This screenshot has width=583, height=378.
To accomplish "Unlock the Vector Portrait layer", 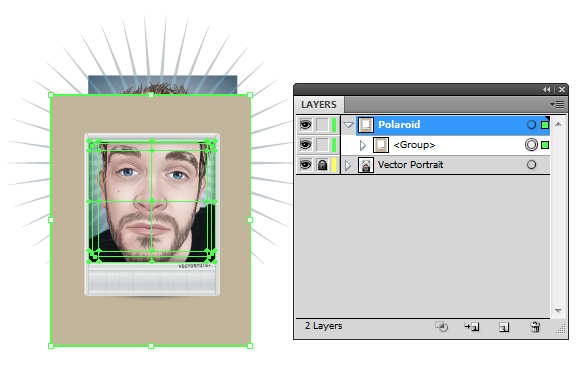I will click(322, 165).
